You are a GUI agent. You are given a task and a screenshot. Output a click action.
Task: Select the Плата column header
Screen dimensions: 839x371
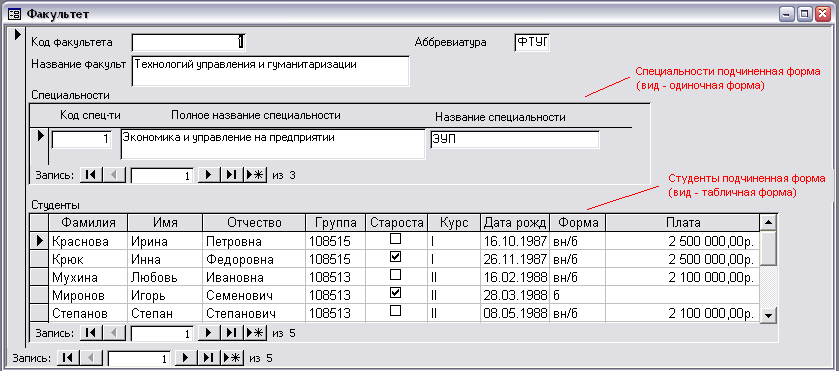tap(683, 222)
